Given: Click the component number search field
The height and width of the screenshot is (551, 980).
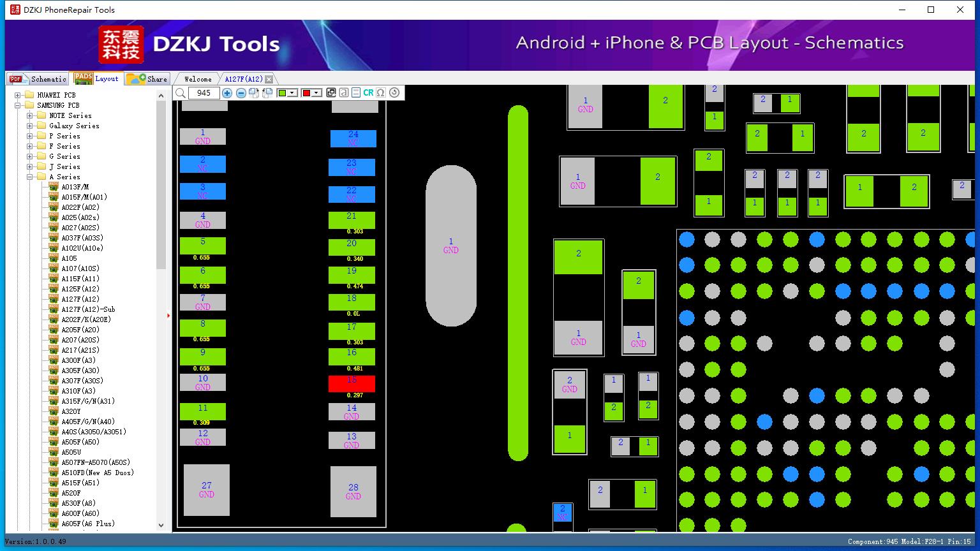Looking at the screenshot, I should (x=204, y=93).
